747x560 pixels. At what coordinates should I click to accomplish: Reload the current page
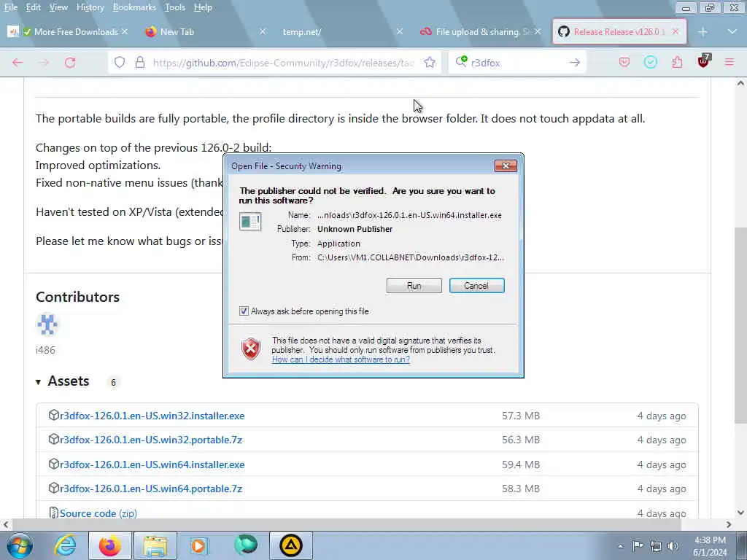[x=70, y=63]
